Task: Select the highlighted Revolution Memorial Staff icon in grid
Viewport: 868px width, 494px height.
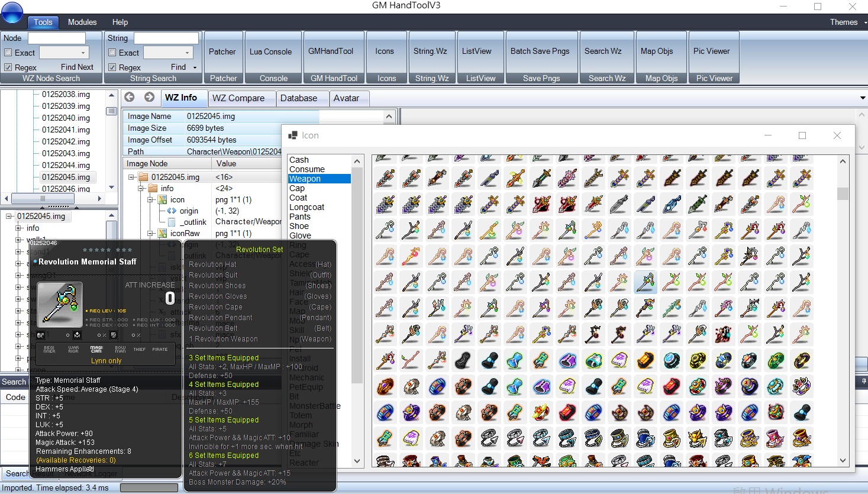Action: [x=645, y=282]
